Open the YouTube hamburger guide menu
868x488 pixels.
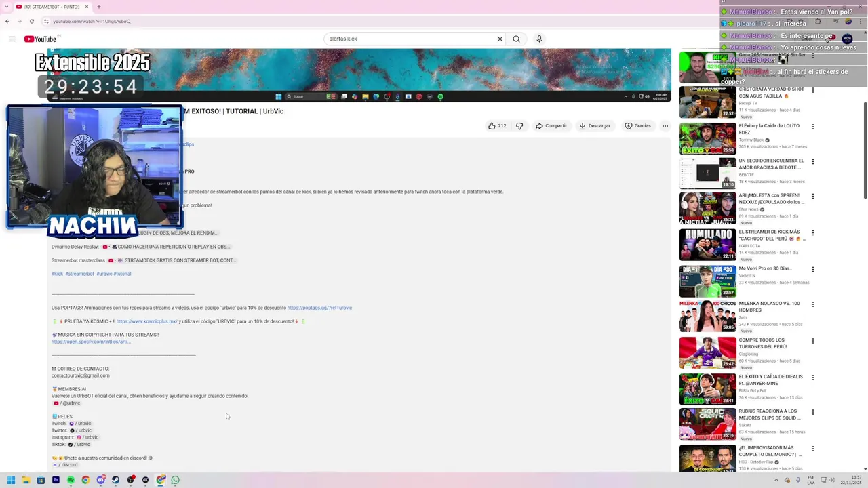click(12, 39)
